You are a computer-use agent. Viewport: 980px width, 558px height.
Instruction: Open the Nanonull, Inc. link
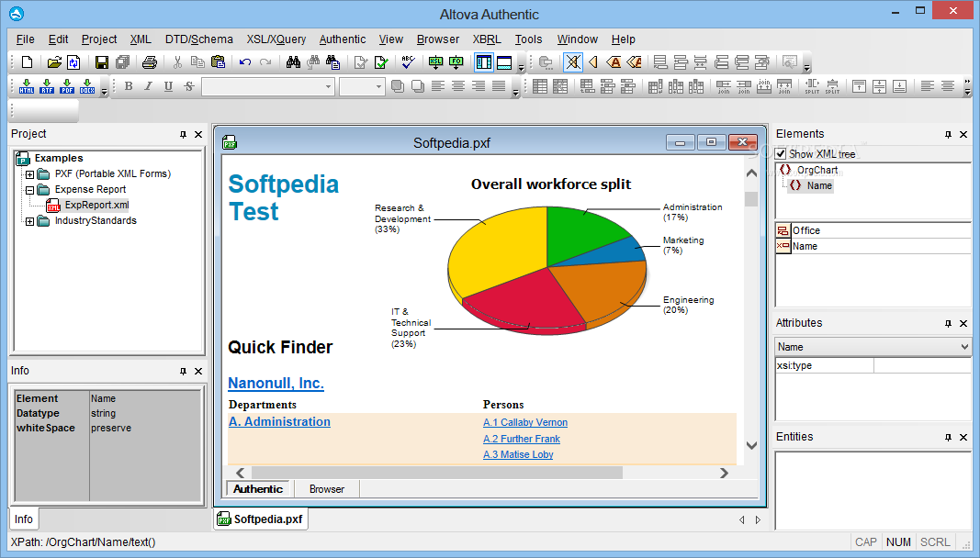click(276, 384)
